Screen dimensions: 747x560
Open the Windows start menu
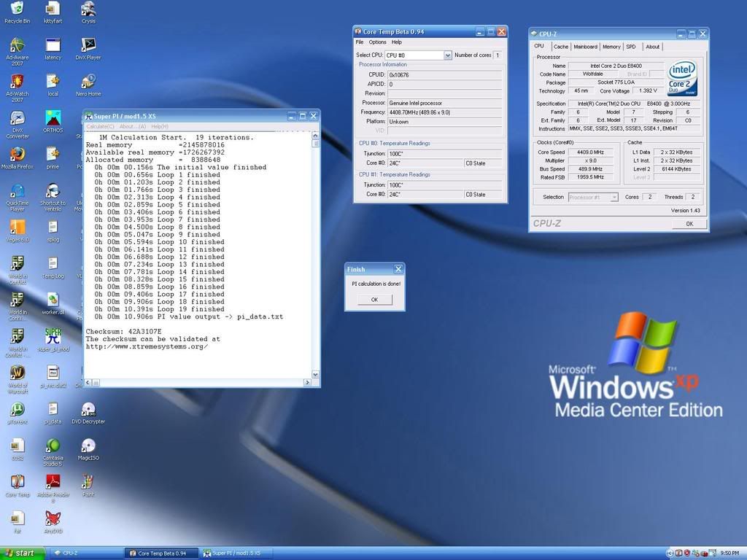coord(22,553)
